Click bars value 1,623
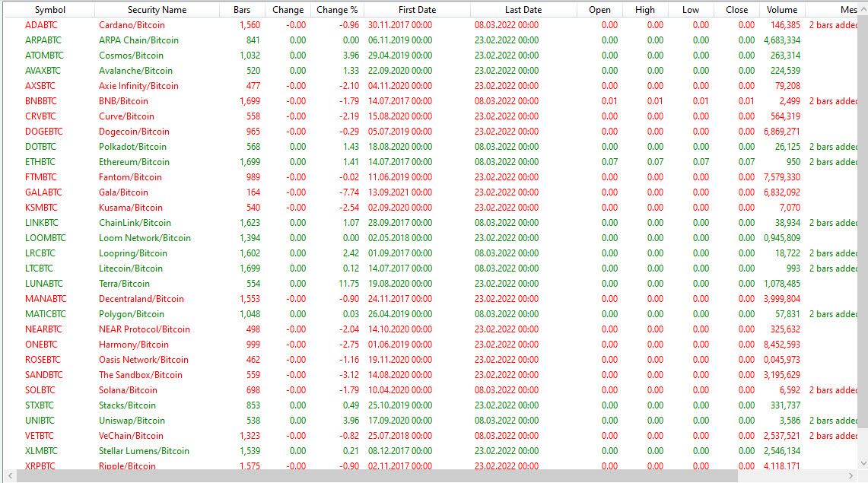 click(250, 223)
